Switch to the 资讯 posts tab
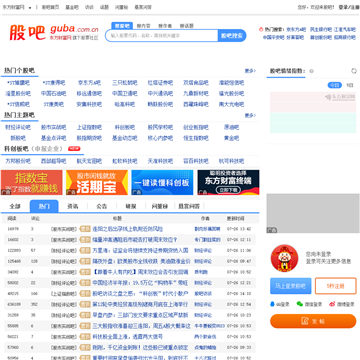Image resolution: width=360 pixels, height=360 pixels. (73, 206)
